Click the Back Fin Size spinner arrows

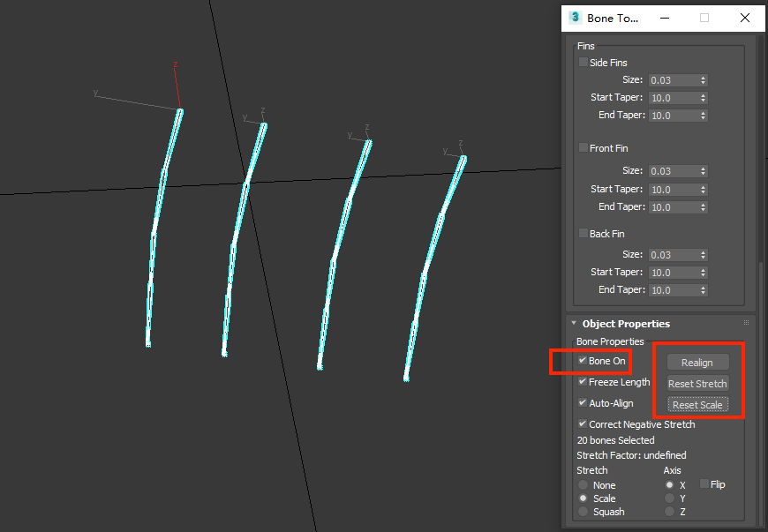point(704,255)
